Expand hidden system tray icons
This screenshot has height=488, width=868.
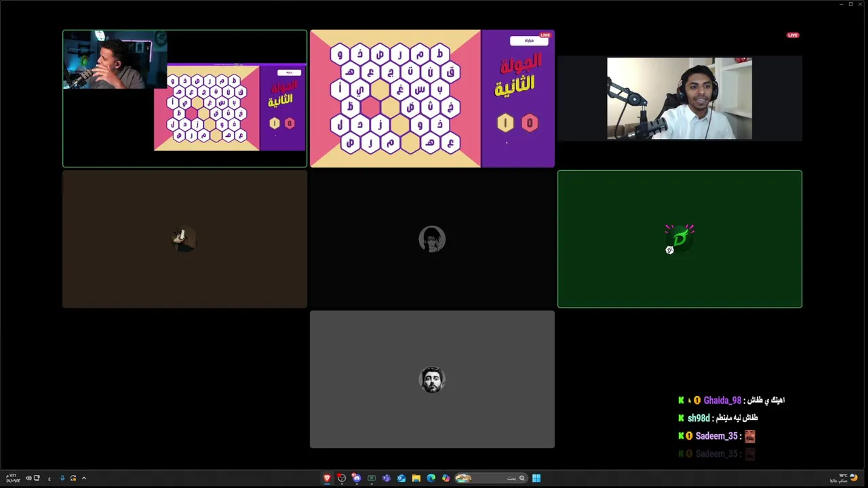(x=84, y=478)
